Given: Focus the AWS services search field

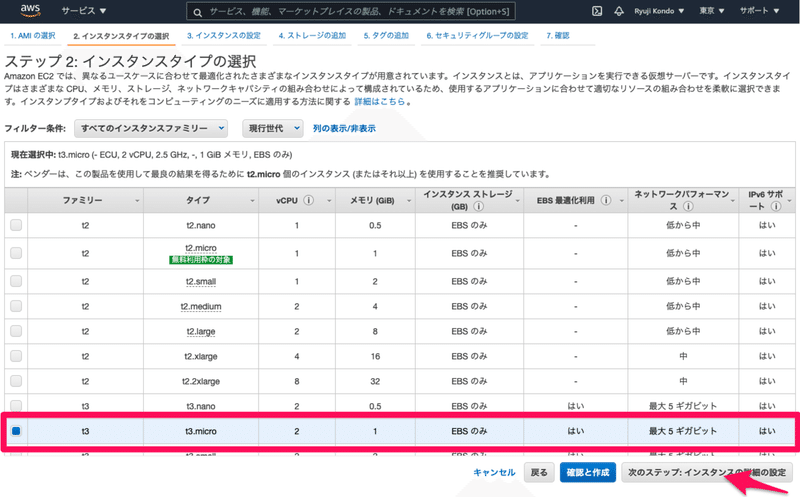Looking at the screenshot, I should 351,11.
